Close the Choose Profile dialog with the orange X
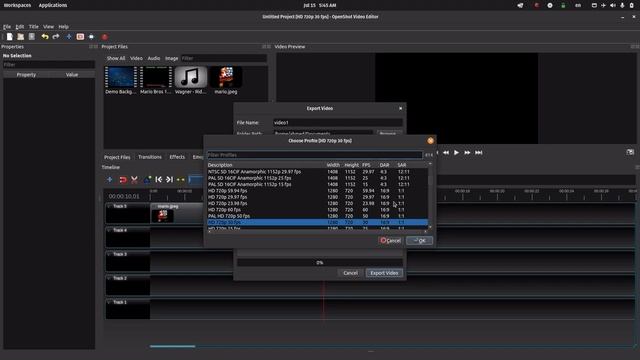 point(430,140)
